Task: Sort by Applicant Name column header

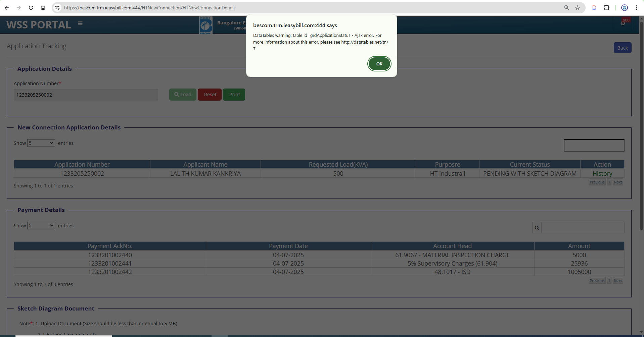Action: [205, 164]
